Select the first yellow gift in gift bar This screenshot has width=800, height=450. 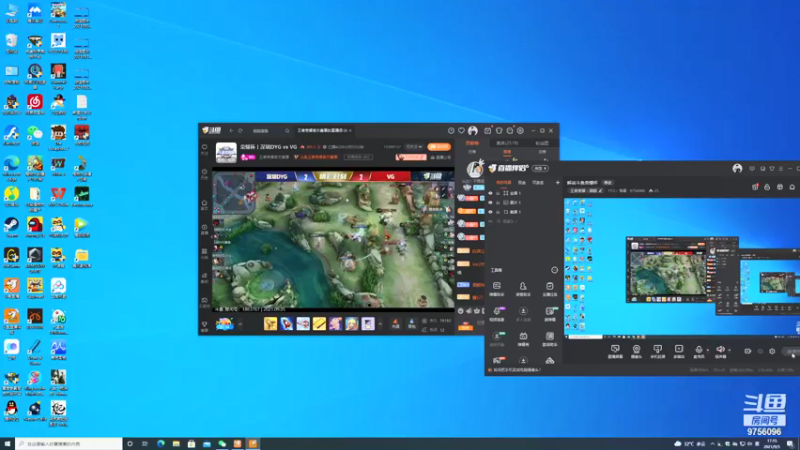click(270, 323)
